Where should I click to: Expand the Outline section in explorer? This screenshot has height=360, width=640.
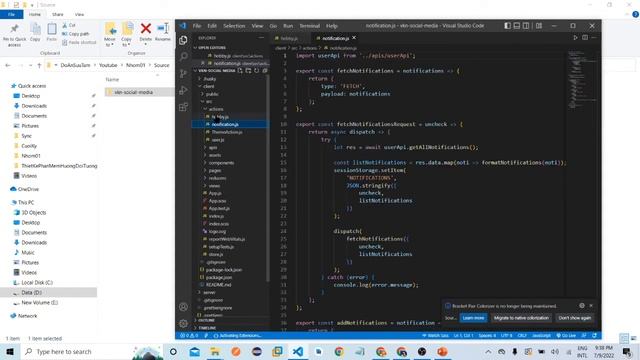click(206, 320)
